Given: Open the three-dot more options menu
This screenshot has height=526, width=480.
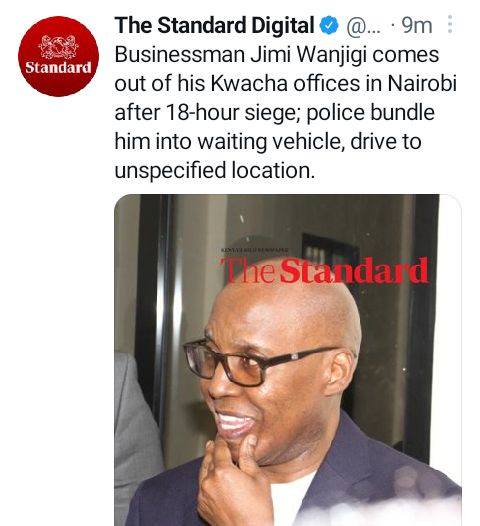Looking at the screenshot, I should point(450,25).
